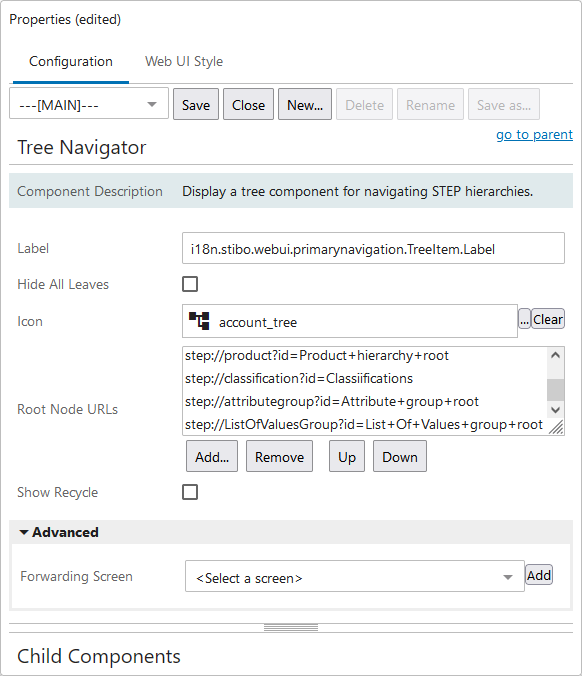
Task: Open icon browser with ellipsis button
Action: (524, 319)
